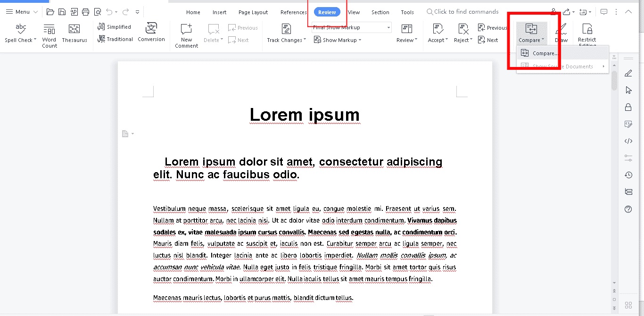Open the Final Show Markup combo box

(x=351, y=27)
